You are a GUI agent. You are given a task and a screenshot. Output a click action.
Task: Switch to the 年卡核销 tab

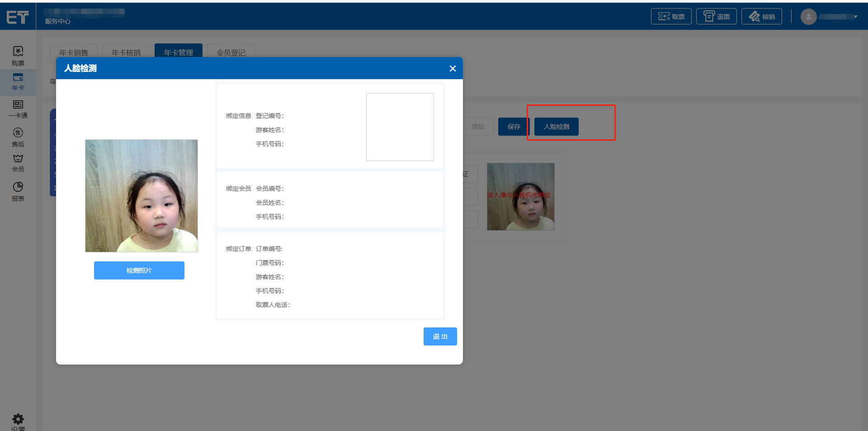click(x=126, y=52)
